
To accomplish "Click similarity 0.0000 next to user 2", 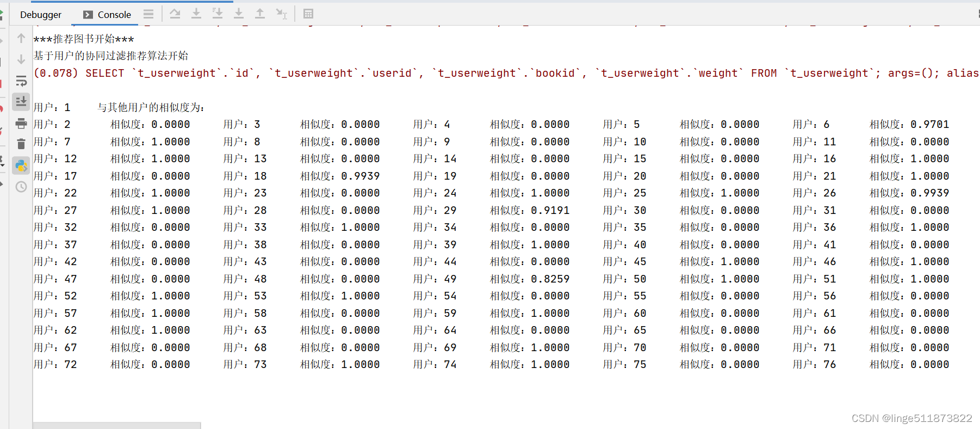I will point(171,124).
